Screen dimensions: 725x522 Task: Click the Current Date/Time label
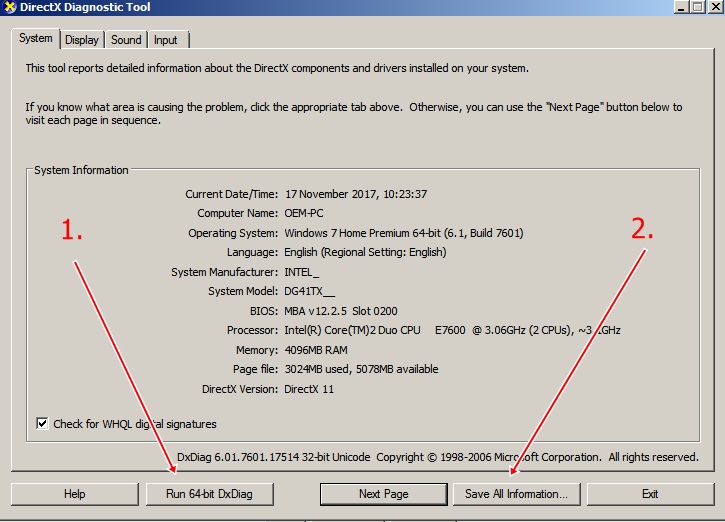coord(232,194)
